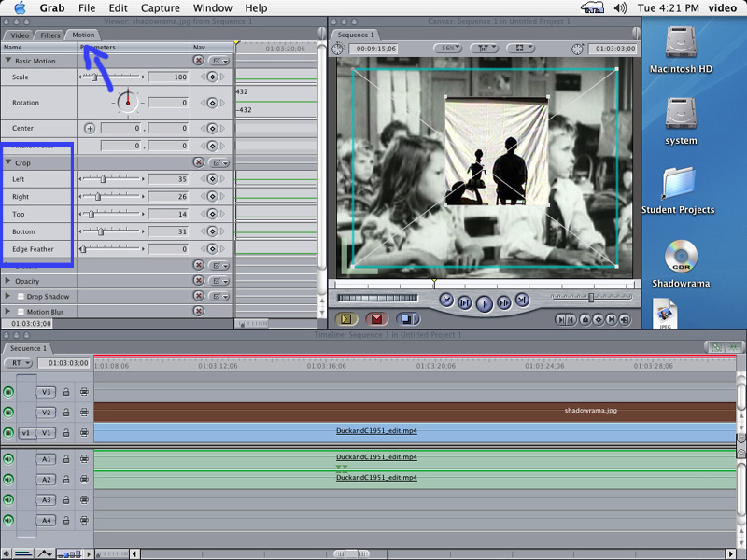
Task: Enable the Drop Shadow checkbox
Action: pos(21,297)
